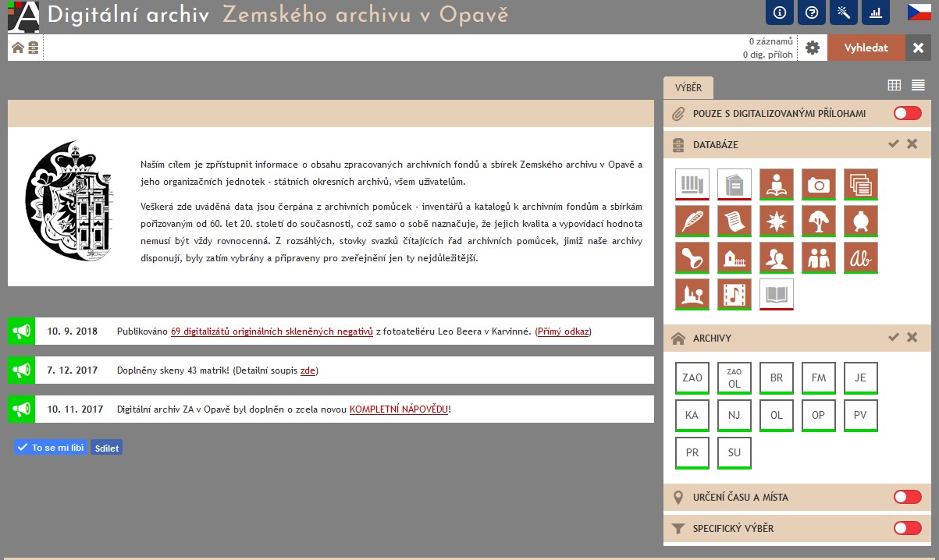The width and height of the screenshot is (939, 560).
Task: Clear the search with the X button
Action: point(919,48)
